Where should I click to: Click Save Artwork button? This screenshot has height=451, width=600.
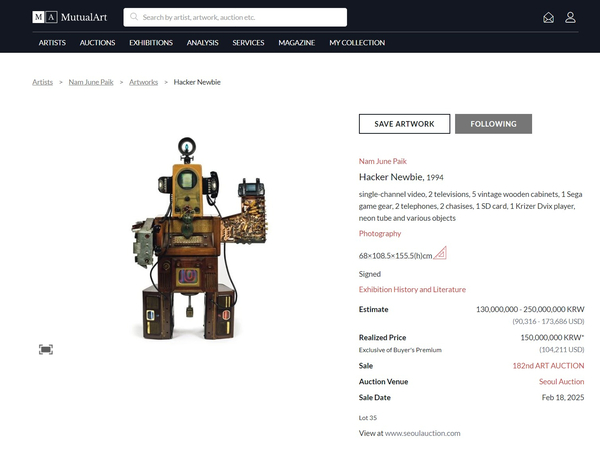point(404,124)
